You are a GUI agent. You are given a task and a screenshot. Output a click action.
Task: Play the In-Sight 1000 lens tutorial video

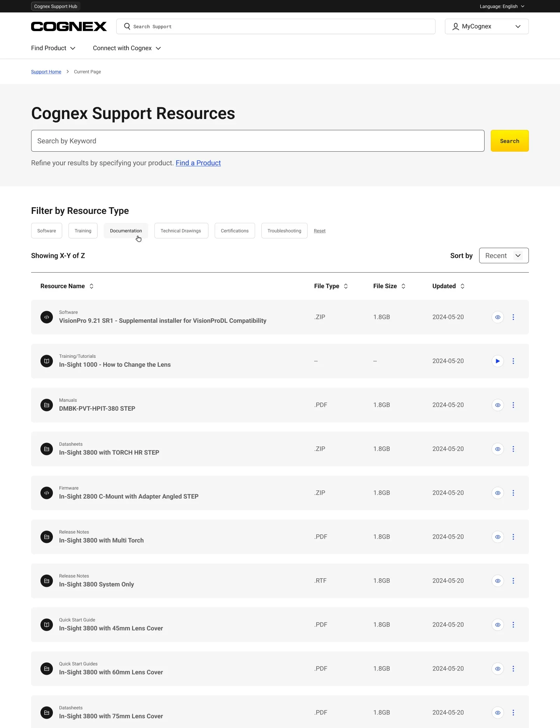click(498, 361)
